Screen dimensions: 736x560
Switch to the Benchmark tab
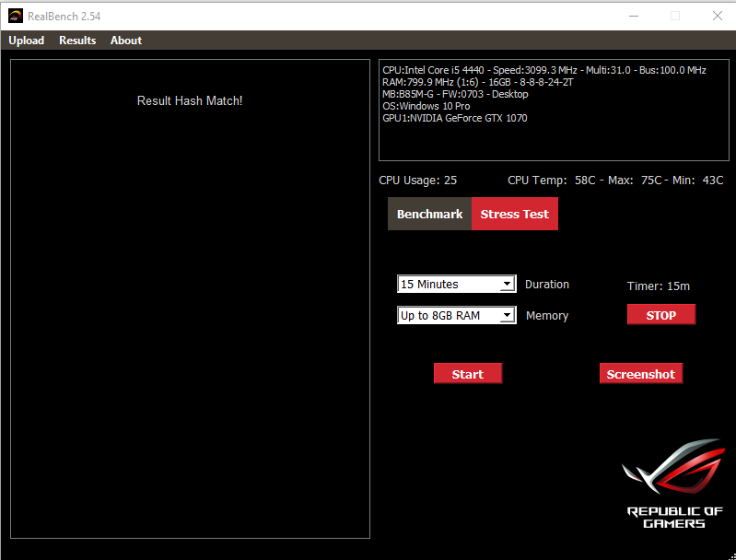[429, 214]
